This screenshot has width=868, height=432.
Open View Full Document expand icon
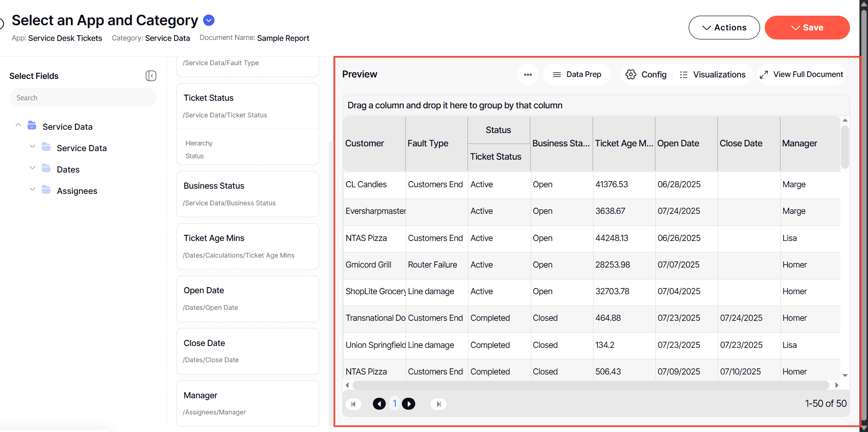coord(764,75)
